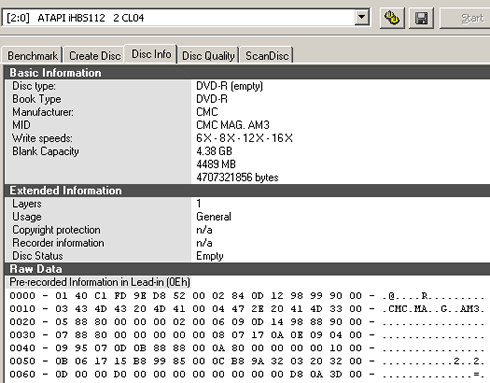The height and width of the screenshot is (383, 490).
Task: Switch to the Create Disc tab
Action: (x=95, y=55)
